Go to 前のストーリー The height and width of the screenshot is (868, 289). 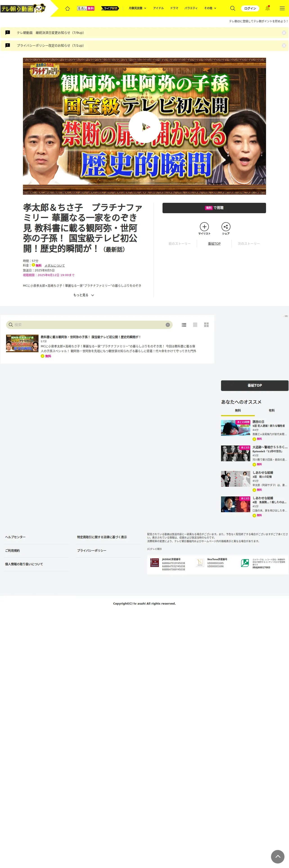tap(180, 244)
